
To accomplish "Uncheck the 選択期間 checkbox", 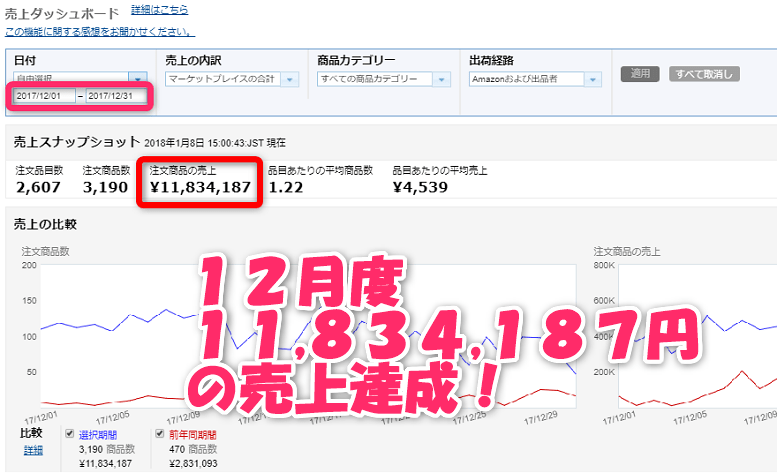I will 69,435.
